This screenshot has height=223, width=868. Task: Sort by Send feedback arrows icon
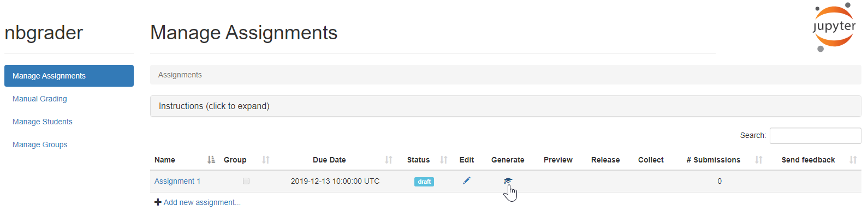click(853, 160)
